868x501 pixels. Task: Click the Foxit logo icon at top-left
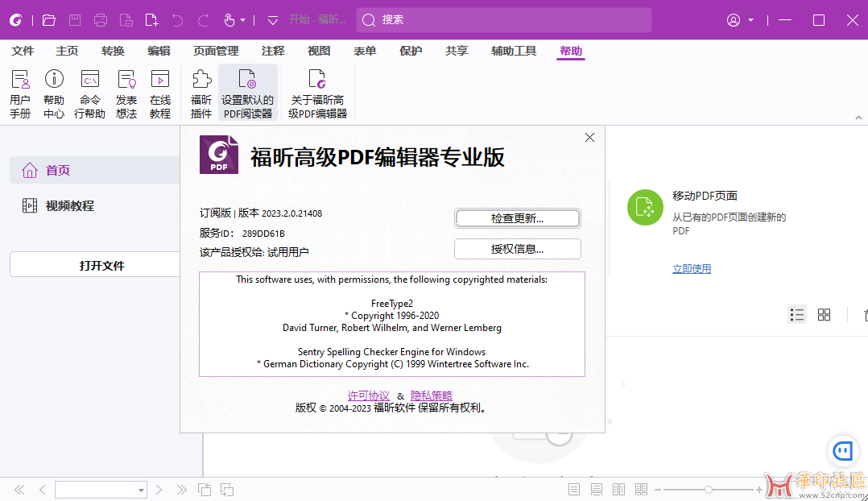(x=15, y=20)
